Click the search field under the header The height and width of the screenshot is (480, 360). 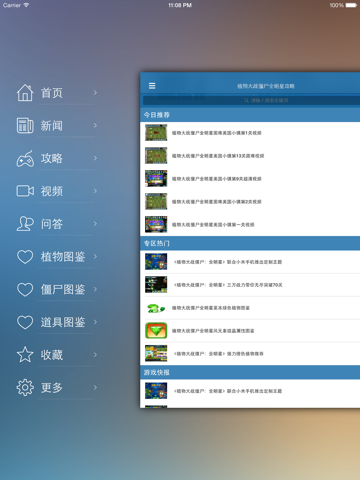[x=251, y=100]
